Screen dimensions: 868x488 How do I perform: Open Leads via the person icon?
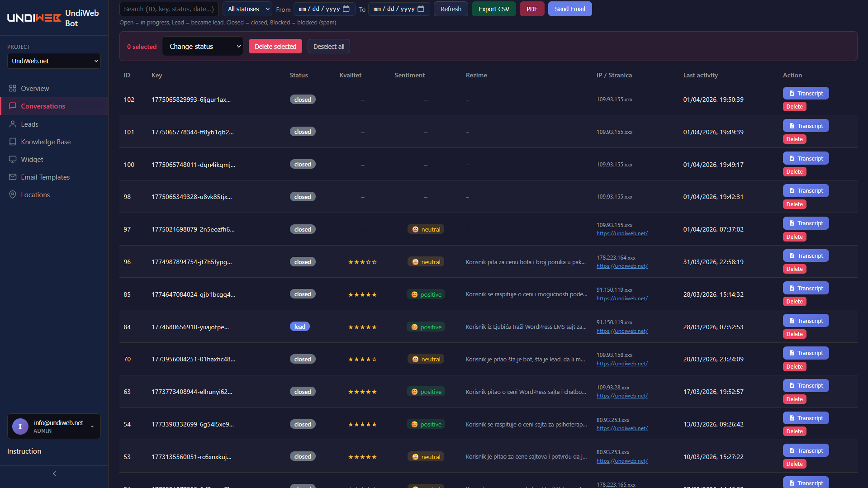[13, 124]
